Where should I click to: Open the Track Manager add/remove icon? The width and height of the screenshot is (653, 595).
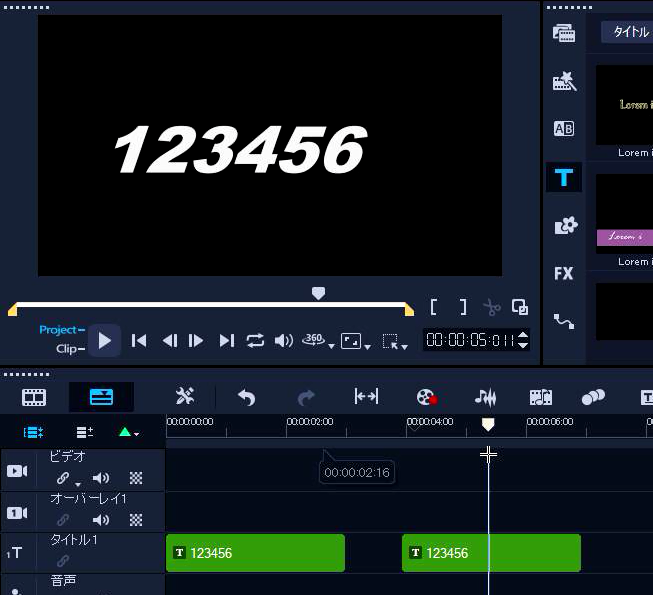[x=85, y=432]
